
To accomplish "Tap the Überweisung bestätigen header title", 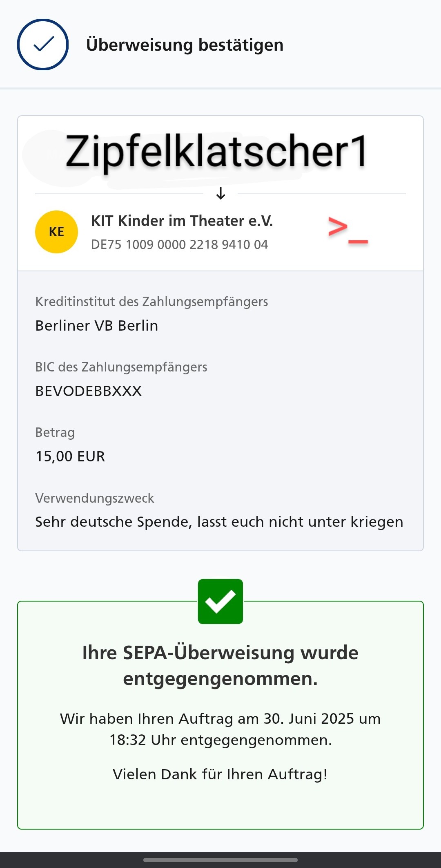I will 185,45.
